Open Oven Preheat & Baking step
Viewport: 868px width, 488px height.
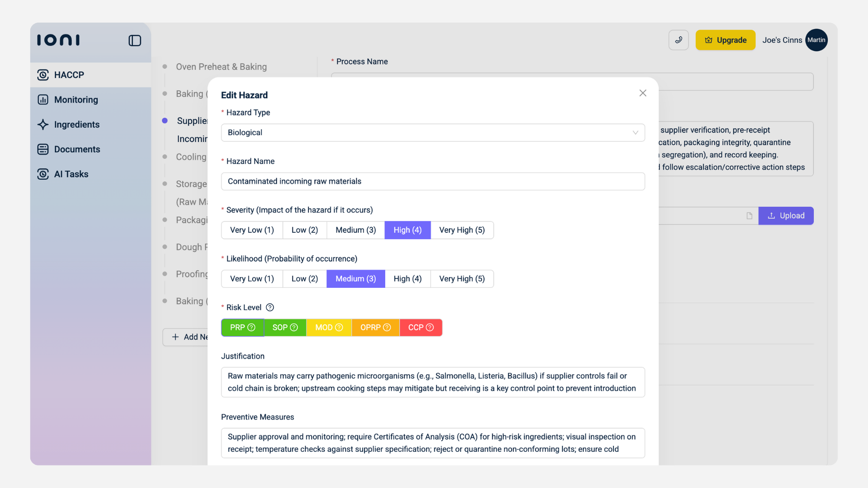pyautogui.click(x=221, y=67)
